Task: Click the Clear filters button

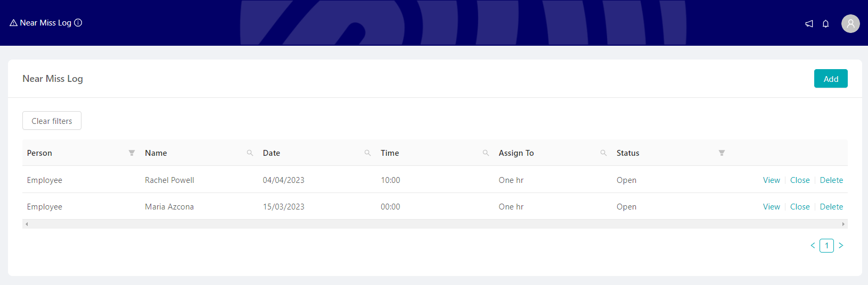Action: tap(52, 121)
